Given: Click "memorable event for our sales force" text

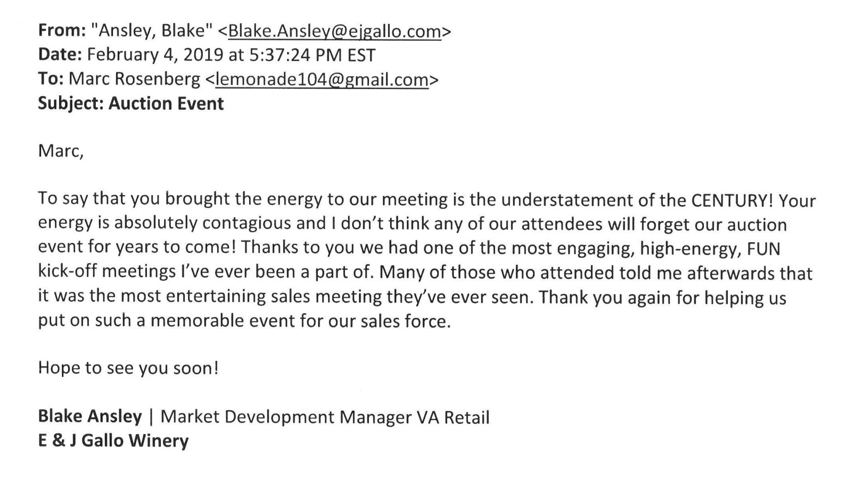Looking at the screenshot, I should [x=301, y=321].
